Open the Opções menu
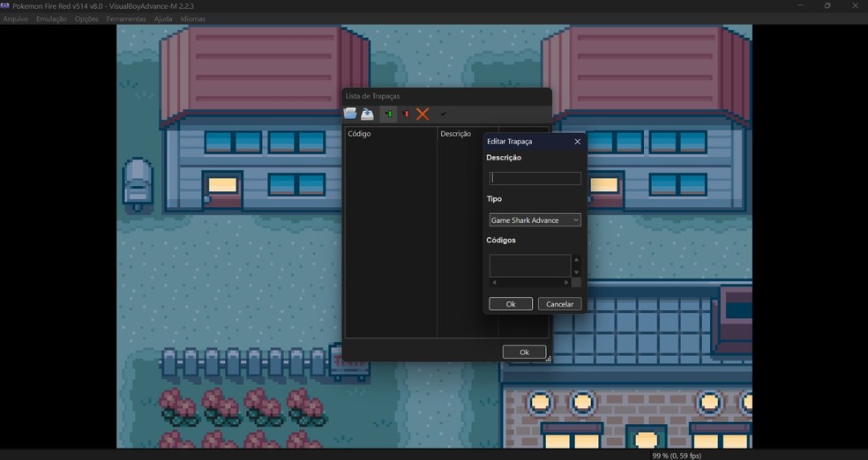The width and height of the screenshot is (868, 460). (x=86, y=19)
